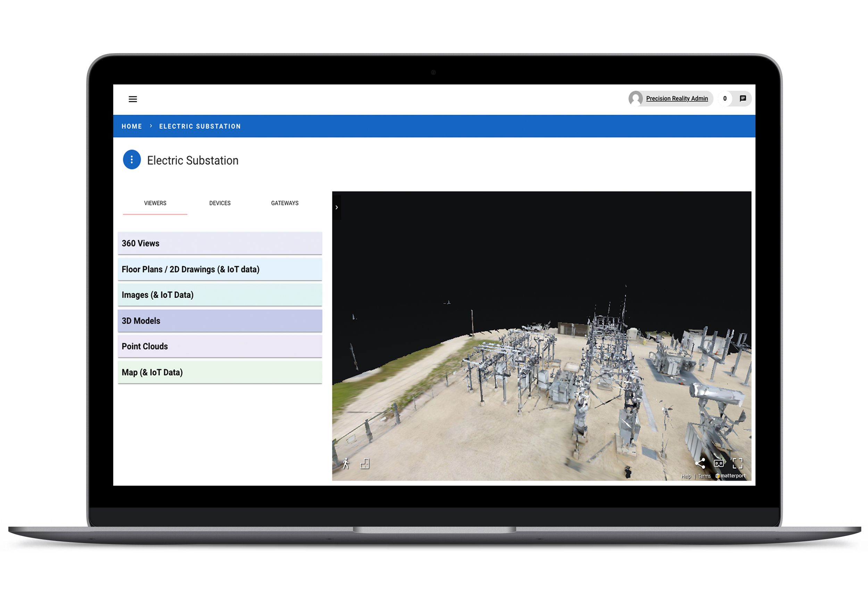This screenshot has height=608, width=868.
Task: Click the substation 3D model view
Action: [x=542, y=336]
